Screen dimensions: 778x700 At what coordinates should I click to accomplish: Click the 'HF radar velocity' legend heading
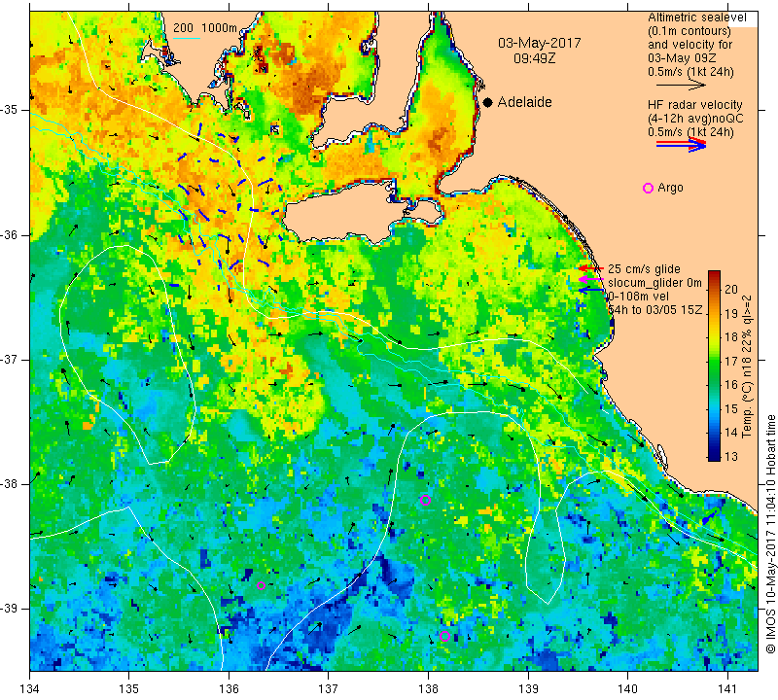tap(694, 105)
